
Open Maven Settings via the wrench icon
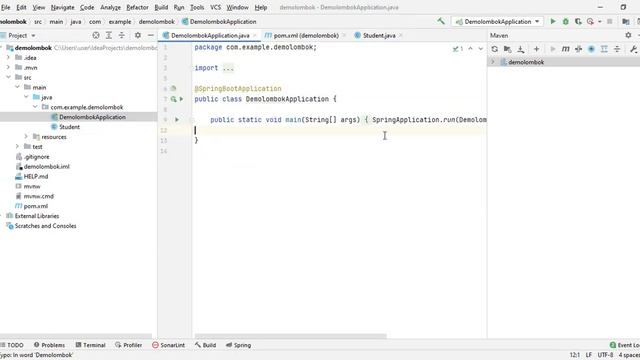pyautogui.click(x=633, y=49)
